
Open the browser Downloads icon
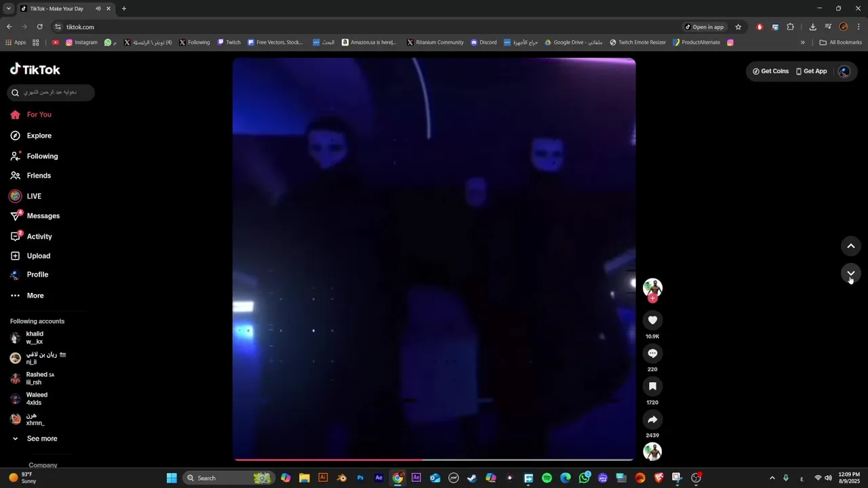(812, 27)
